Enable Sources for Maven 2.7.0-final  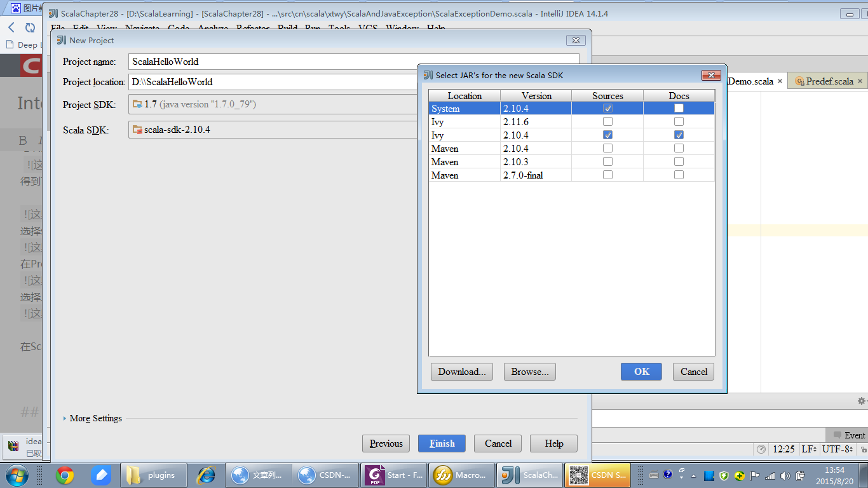tap(608, 175)
